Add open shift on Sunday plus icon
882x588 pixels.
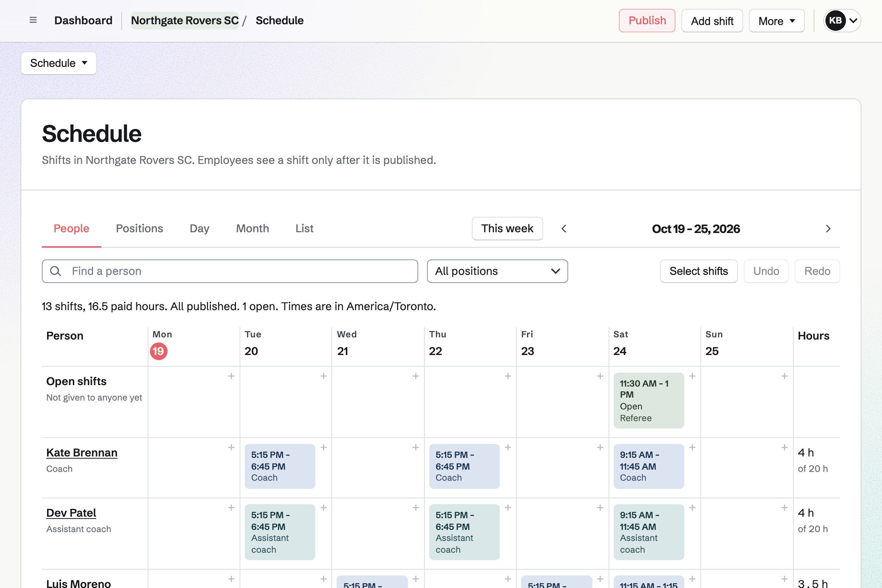784,376
